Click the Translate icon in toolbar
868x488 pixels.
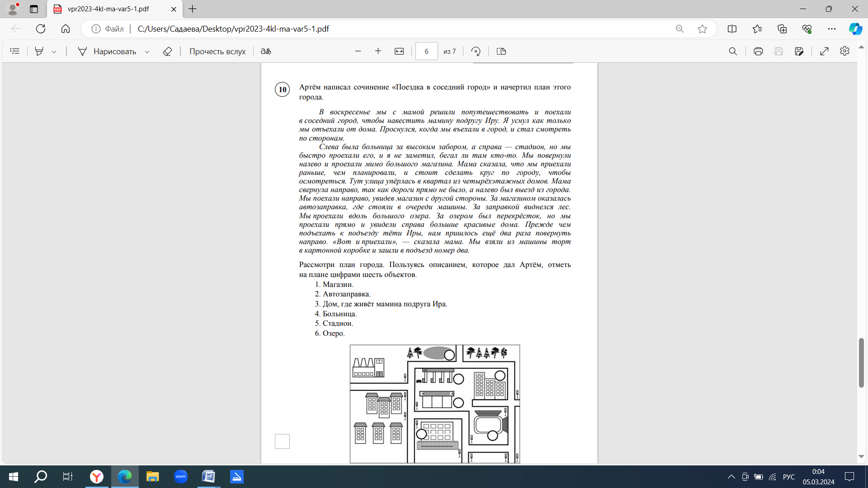point(266,52)
